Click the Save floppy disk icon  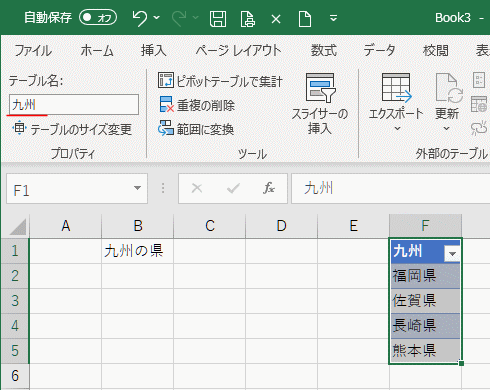[218, 18]
